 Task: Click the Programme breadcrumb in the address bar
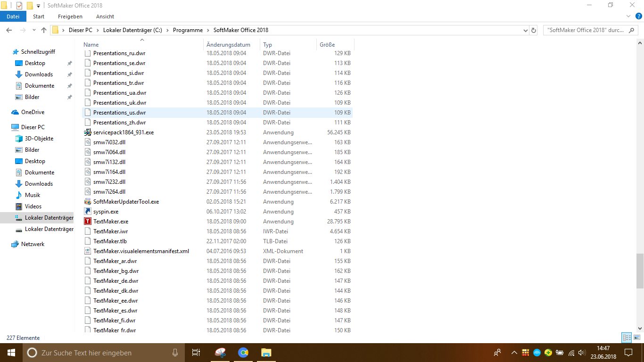188,30
